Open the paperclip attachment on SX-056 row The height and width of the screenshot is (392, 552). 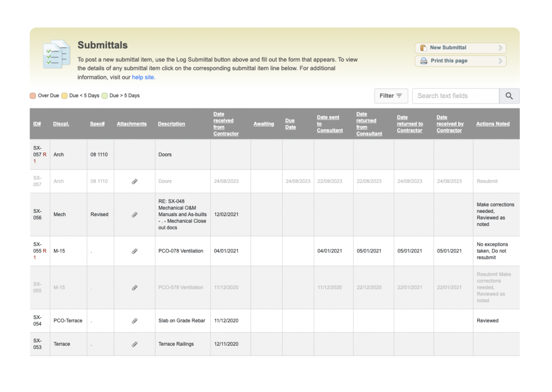point(134,214)
